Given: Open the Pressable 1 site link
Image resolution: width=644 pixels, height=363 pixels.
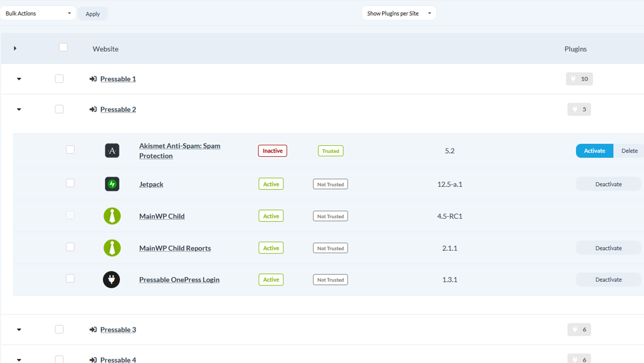Looking at the screenshot, I should [x=118, y=79].
